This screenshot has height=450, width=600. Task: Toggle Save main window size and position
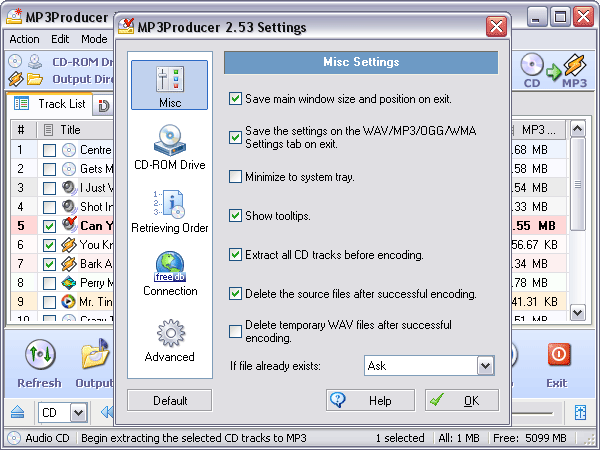pos(235,99)
